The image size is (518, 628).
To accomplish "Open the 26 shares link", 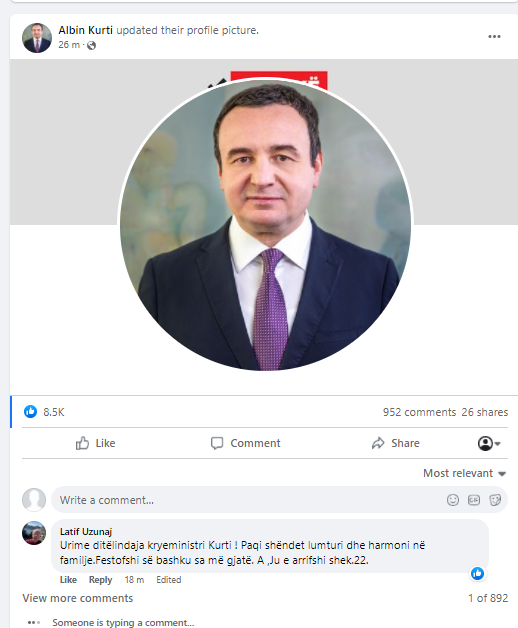I will pos(484,412).
